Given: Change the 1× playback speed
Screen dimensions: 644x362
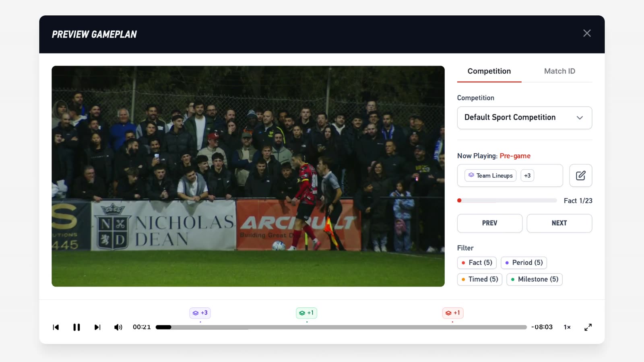Looking at the screenshot, I should pos(567,327).
